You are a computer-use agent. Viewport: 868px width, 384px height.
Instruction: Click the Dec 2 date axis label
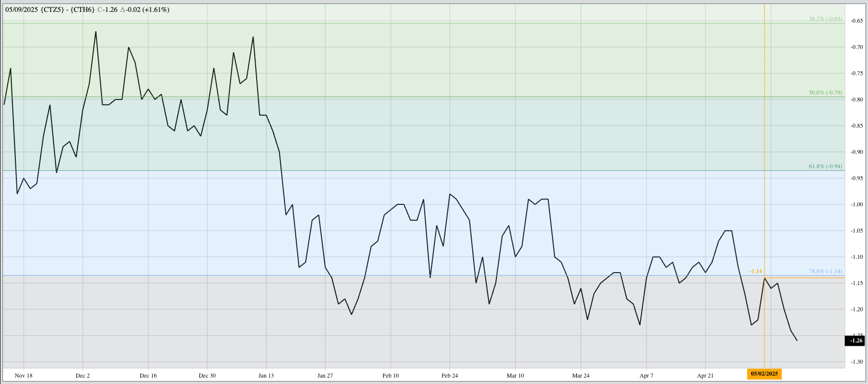[83, 376]
